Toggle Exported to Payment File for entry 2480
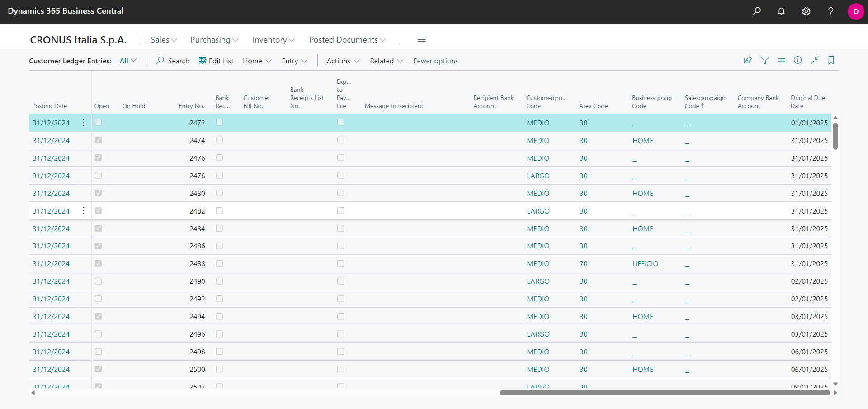This screenshot has height=409, width=868. coord(341,193)
